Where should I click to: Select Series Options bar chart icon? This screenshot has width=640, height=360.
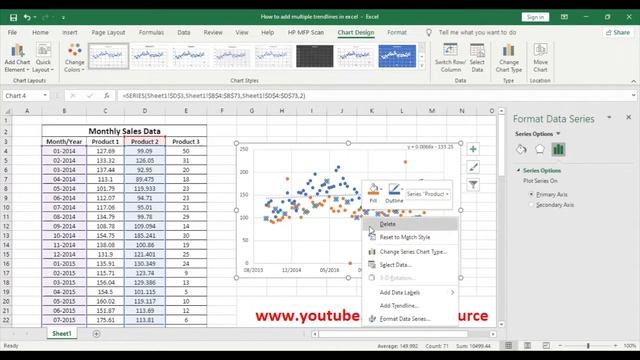pyautogui.click(x=558, y=149)
